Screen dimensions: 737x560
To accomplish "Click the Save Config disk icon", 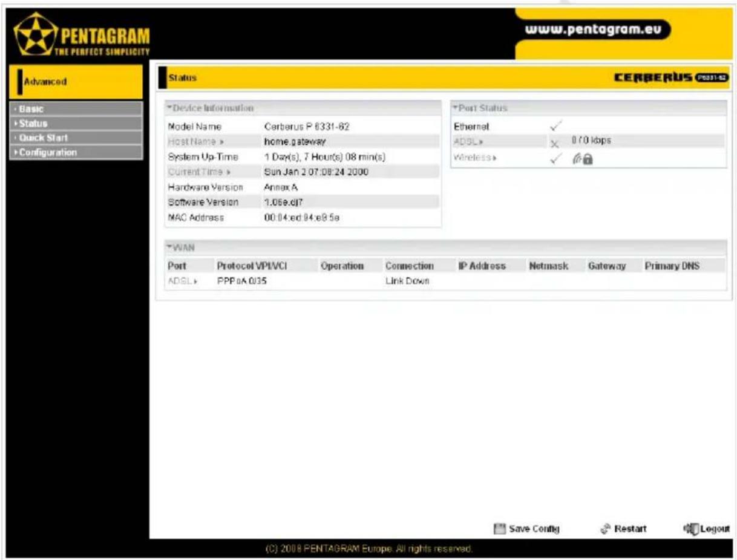I will pos(500,529).
